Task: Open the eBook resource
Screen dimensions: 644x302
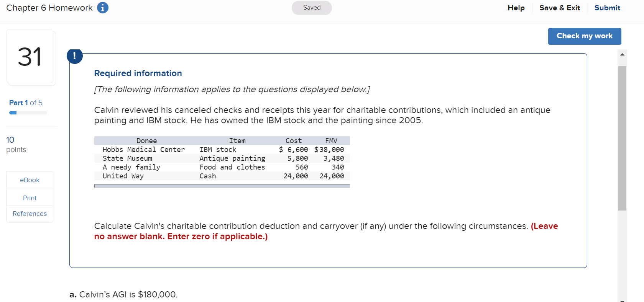Action: [30, 180]
